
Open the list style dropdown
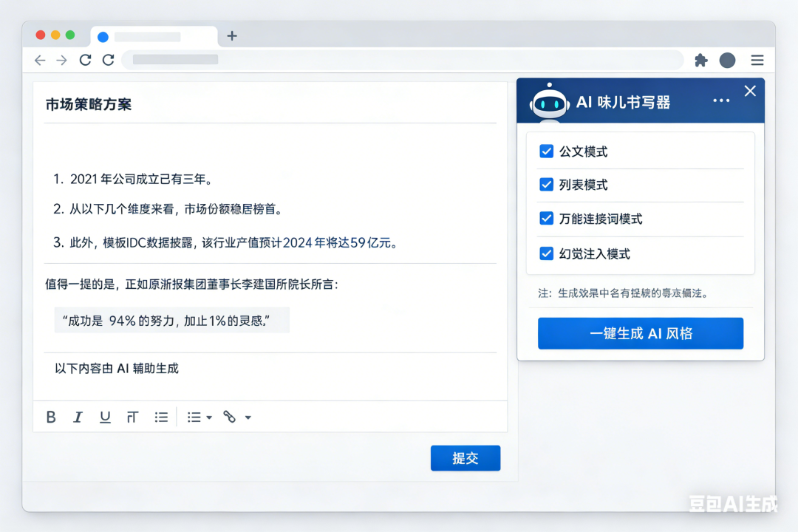click(x=199, y=417)
